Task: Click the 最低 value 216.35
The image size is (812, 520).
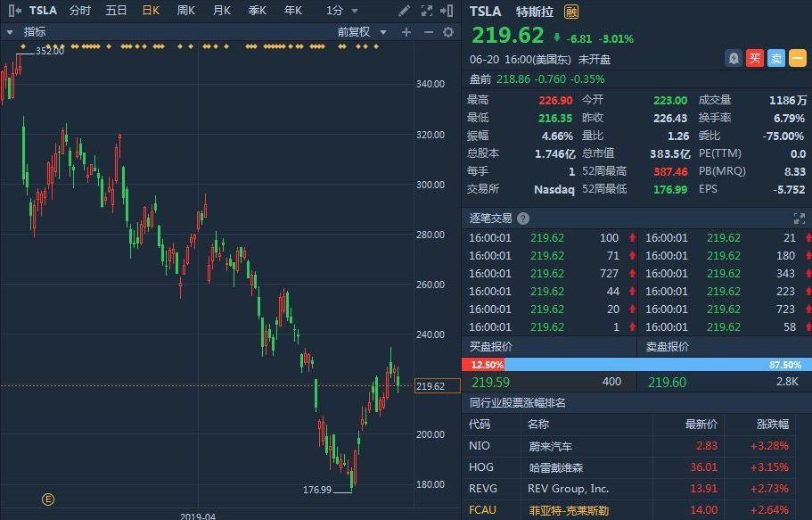Action: point(555,119)
